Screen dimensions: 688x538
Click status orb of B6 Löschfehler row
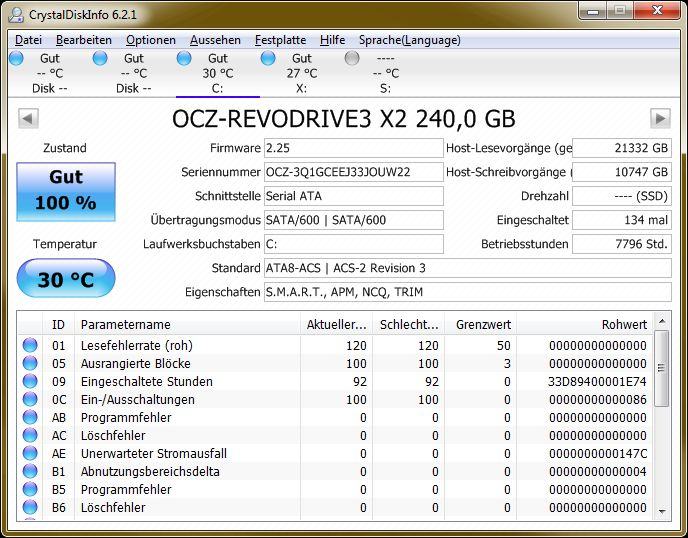pos(30,507)
